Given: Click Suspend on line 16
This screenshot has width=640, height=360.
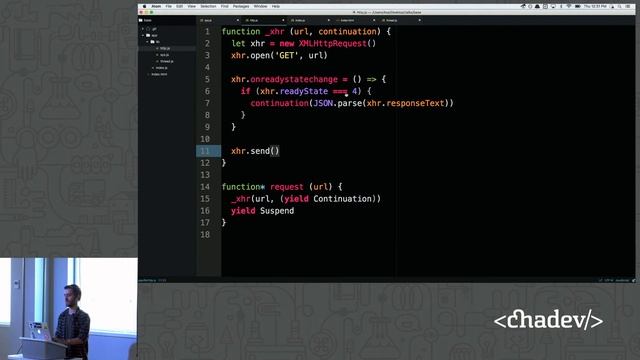Looking at the screenshot, I should (x=277, y=211).
